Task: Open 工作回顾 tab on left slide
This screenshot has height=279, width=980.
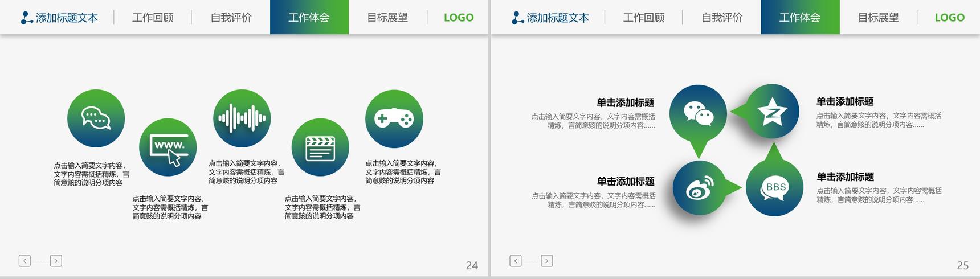Action: click(153, 18)
